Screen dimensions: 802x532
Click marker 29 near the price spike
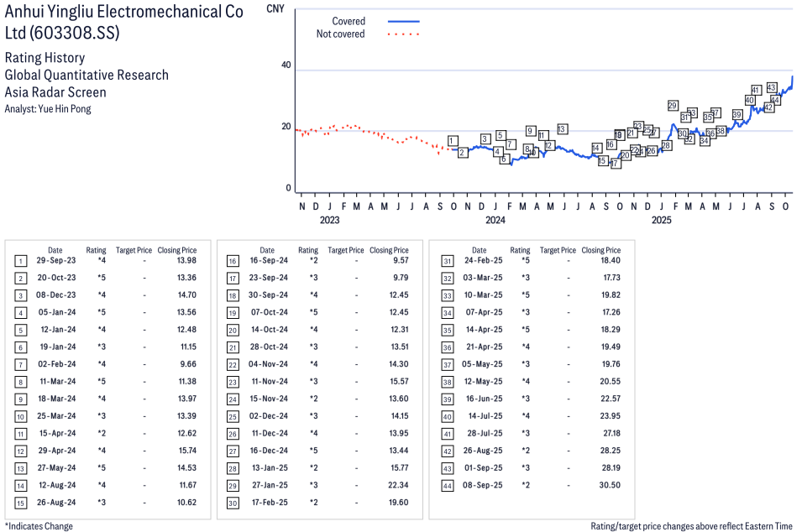(673, 105)
